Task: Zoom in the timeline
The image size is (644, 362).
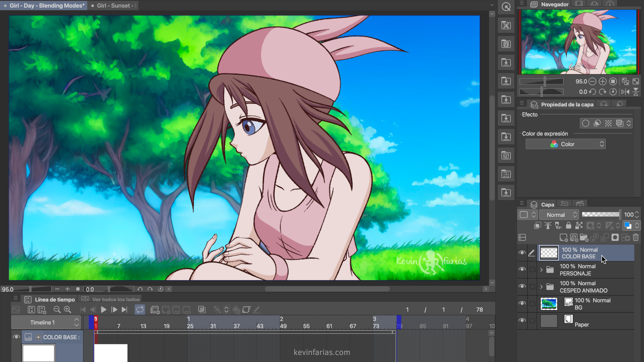Action: click(x=67, y=310)
